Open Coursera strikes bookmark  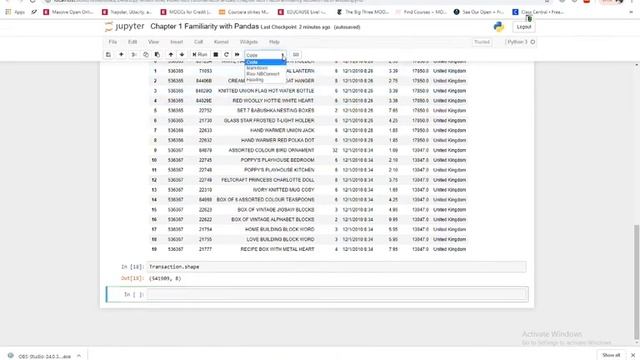(x=244, y=12)
